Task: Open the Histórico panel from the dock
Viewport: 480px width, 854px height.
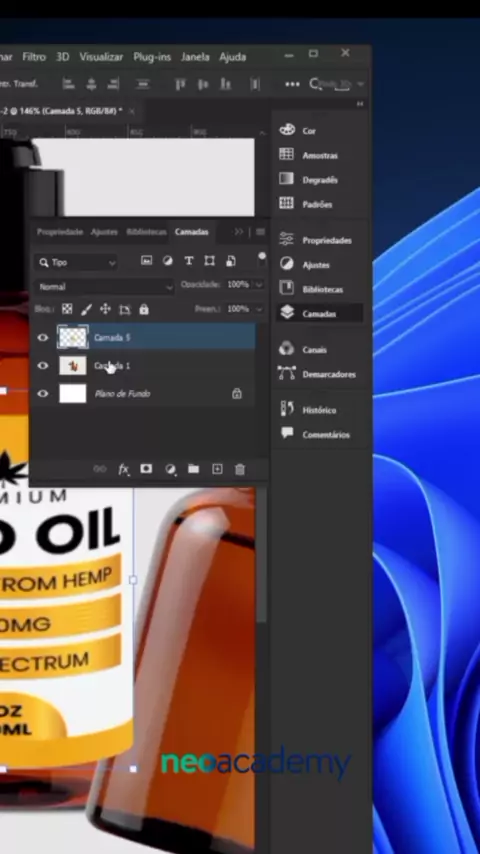Action: point(307,410)
